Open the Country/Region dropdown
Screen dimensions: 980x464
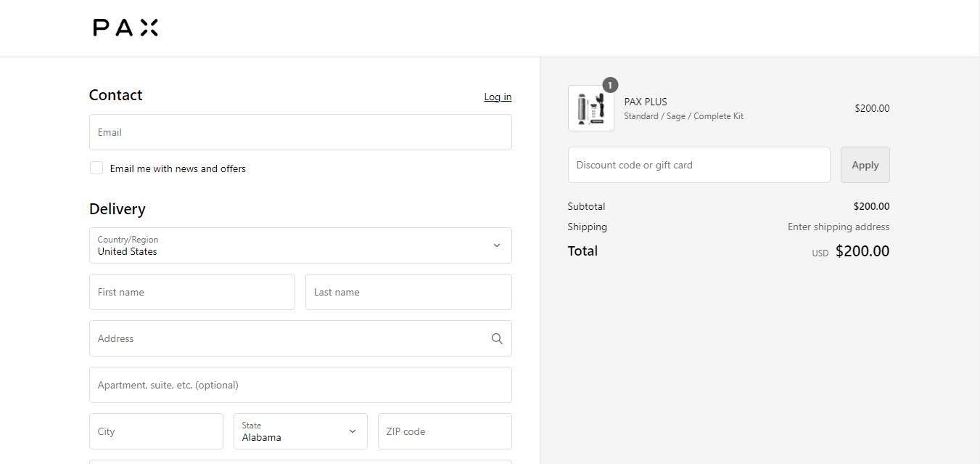pyautogui.click(x=300, y=245)
